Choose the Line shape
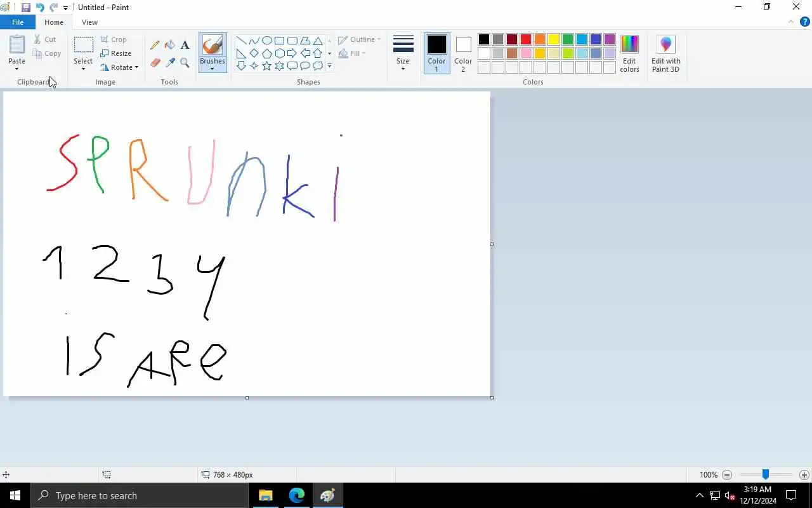Screen dimensions: 812x508 coord(242,41)
